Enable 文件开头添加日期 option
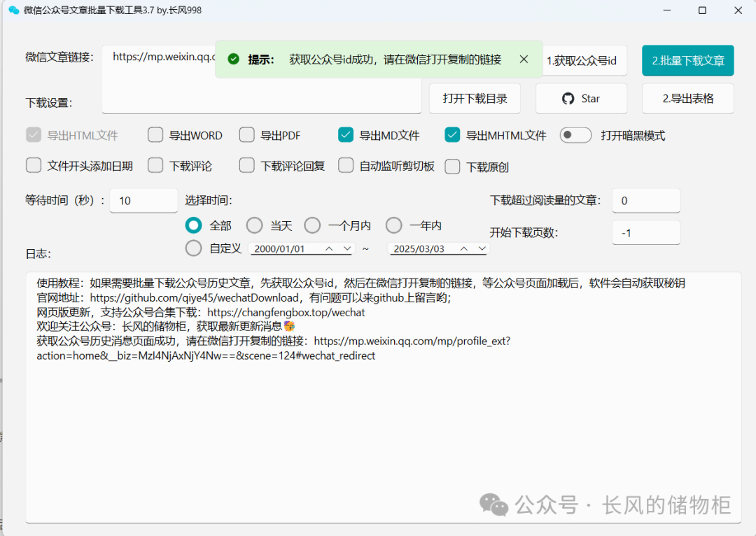The image size is (756, 536). [33, 166]
